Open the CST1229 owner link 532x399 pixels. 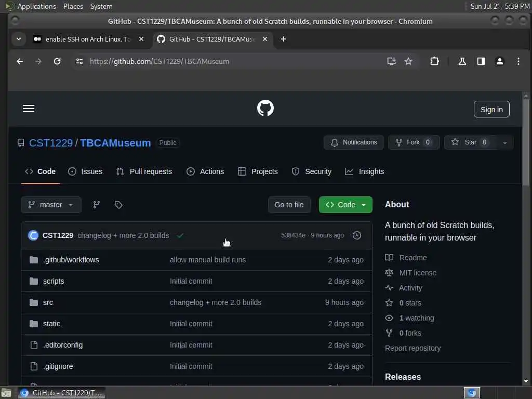coord(51,143)
